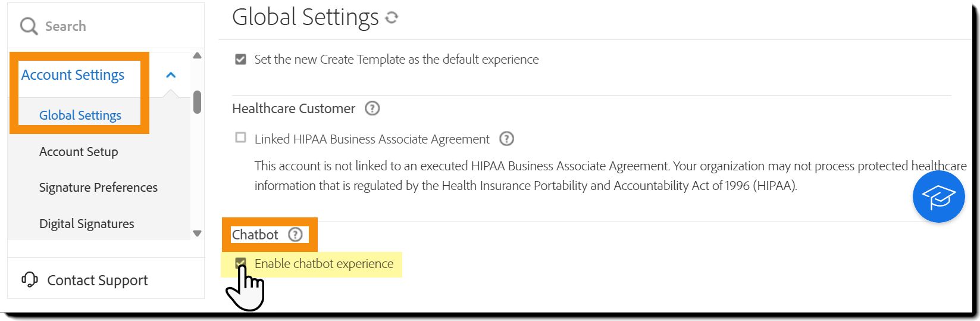Collapse Account Settings with the chevron

point(171,75)
